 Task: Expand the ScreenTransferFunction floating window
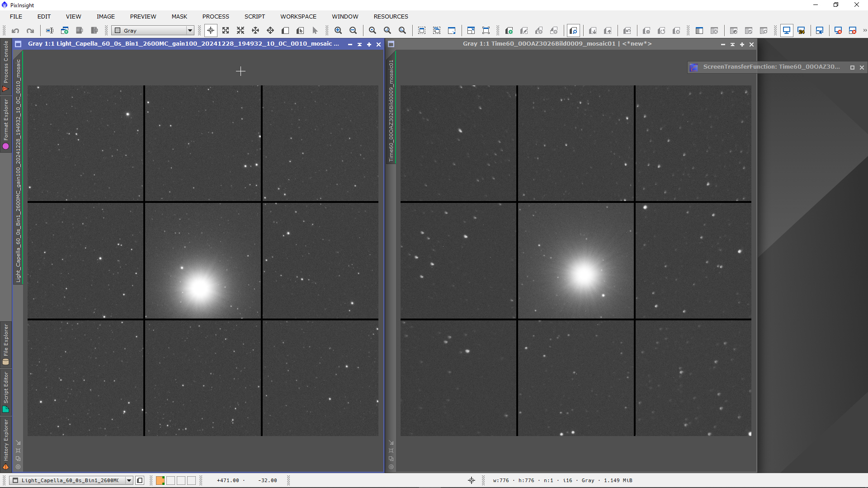tap(853, 67)
